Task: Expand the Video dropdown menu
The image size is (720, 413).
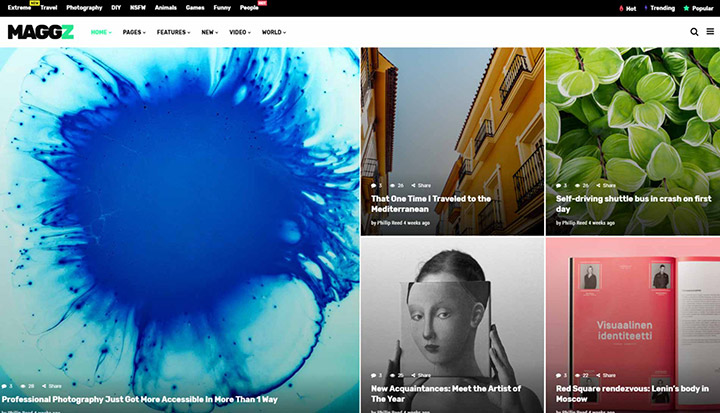Action: pyautogui.click(x=240, y=32)
